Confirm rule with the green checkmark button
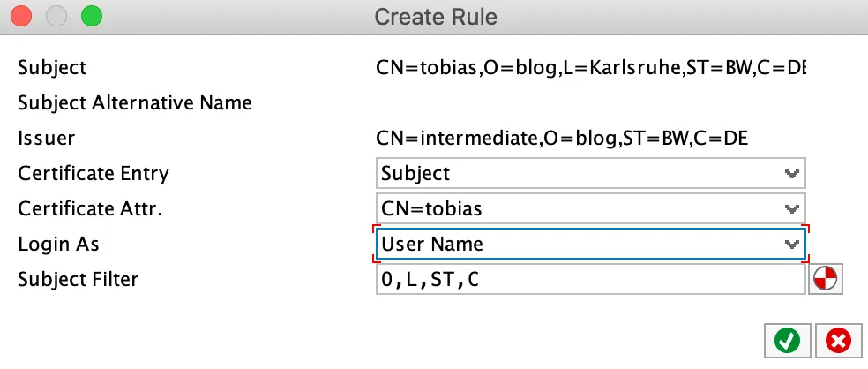The width and height of the screenshot is (868, 369). tap(787, 341)
